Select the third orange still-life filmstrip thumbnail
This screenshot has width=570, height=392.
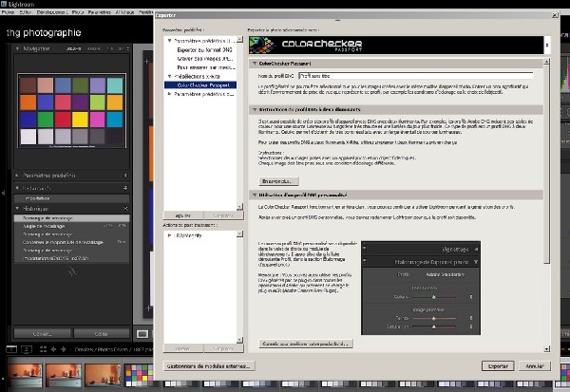click(103, 375)
